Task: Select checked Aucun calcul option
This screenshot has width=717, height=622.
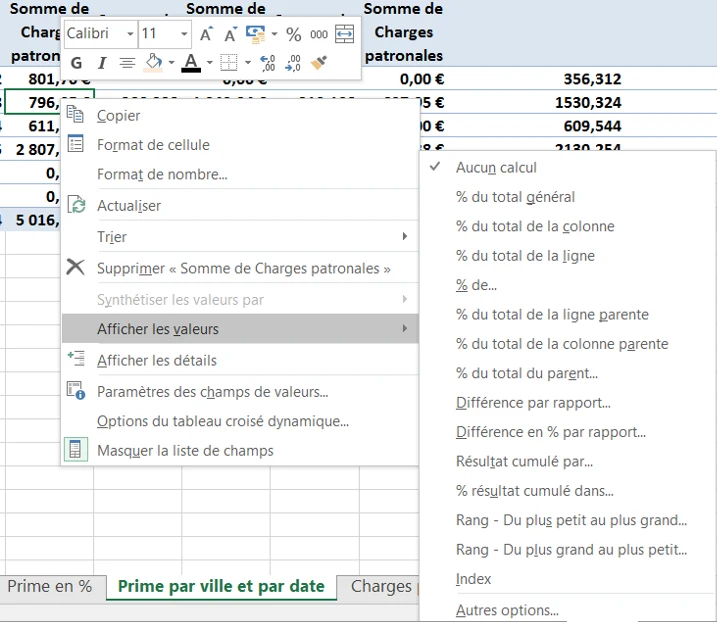Action: tap(568, 167)
